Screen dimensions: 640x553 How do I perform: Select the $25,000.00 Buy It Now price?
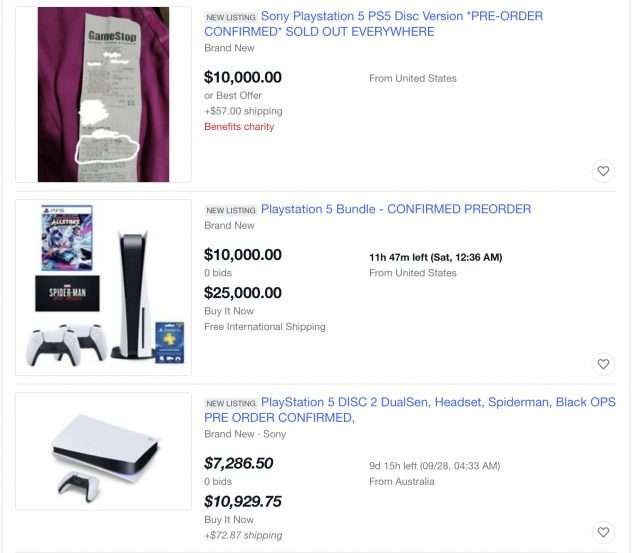pyautogui.click(x=243, y=293)
